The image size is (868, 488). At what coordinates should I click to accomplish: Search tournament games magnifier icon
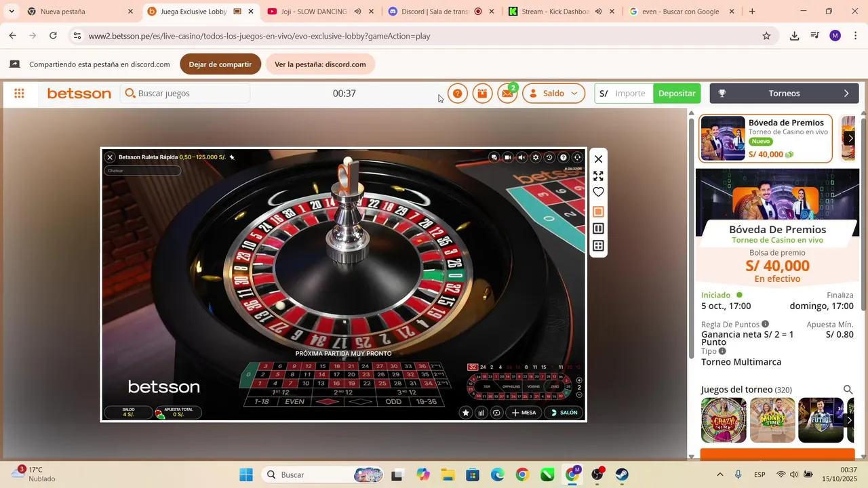(x=848, y=390)
